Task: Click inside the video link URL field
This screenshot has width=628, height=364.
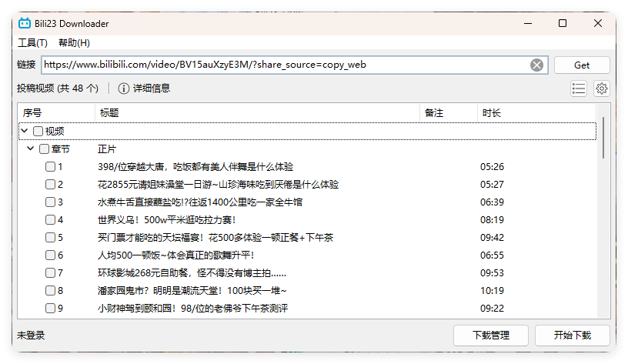Action: [x=285, y=65]
